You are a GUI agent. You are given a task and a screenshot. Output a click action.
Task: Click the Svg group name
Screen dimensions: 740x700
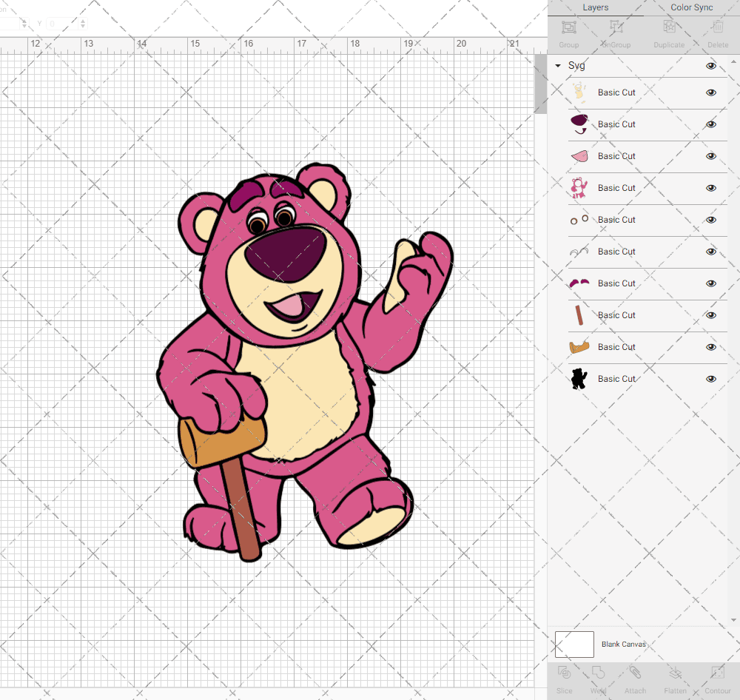pos(576,66)
